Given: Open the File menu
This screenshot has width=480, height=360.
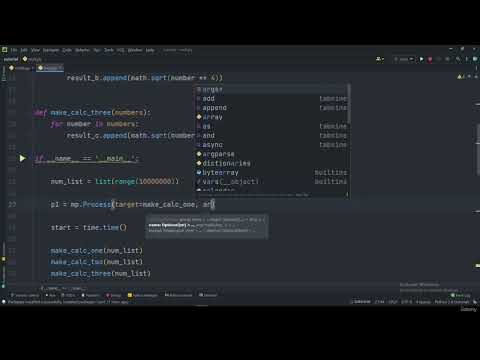Looking at the screenshot, I should click(x=14, y=50).
